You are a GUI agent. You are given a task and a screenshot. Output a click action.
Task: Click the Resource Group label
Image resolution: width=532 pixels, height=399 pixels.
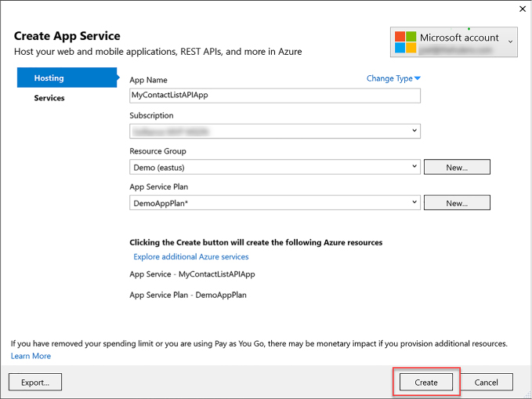(x=157, y=151)
